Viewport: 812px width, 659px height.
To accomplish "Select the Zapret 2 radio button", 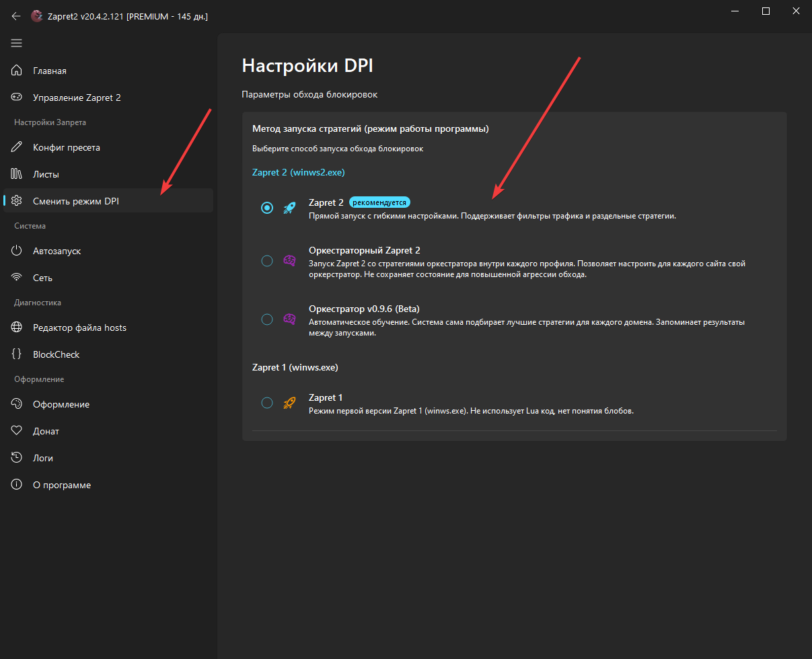I will coord(267,208).
